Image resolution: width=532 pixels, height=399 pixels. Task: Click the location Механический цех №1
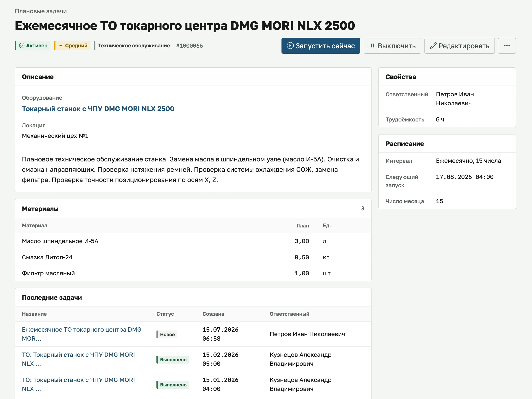coord(55,136)
